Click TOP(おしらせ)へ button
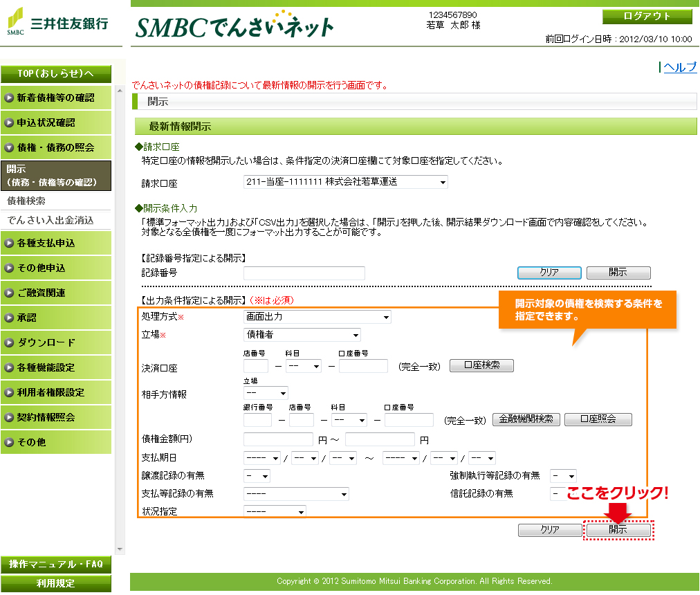 (x=56, y=74)
